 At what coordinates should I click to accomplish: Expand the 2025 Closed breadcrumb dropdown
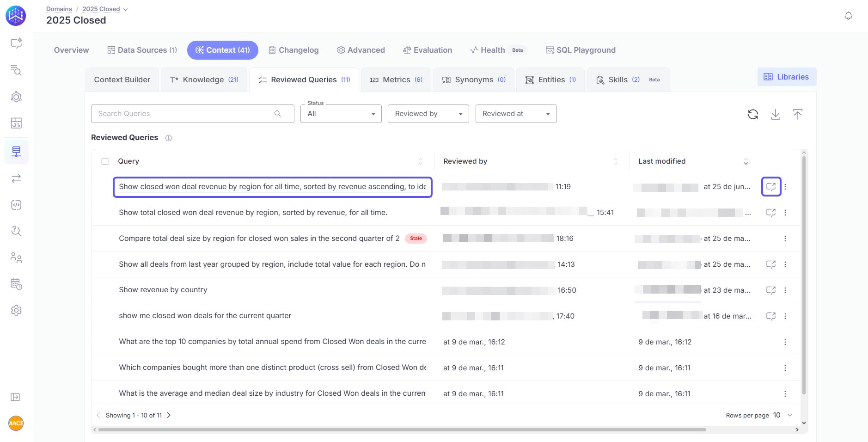coord(126,9)
